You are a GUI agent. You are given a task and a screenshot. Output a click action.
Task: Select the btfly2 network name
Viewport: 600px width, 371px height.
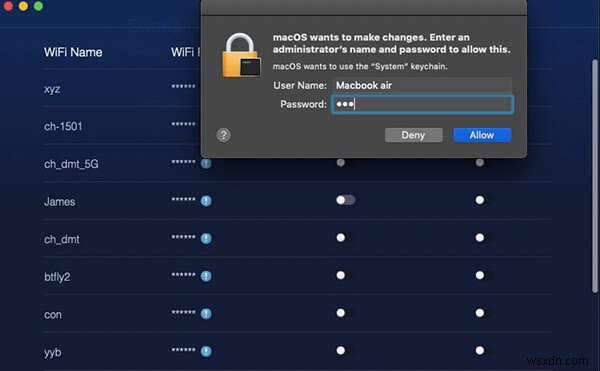[x=57, y=277]
